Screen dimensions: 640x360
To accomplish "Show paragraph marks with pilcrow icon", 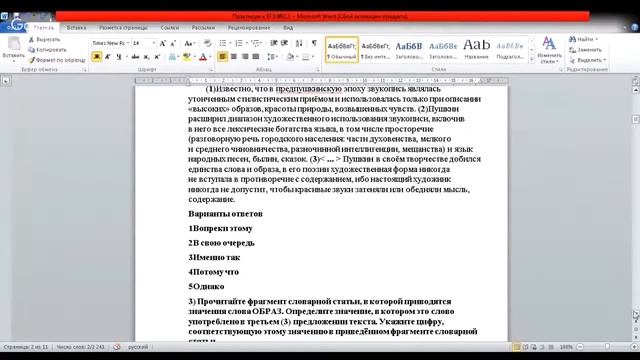I will click(314, 43).
